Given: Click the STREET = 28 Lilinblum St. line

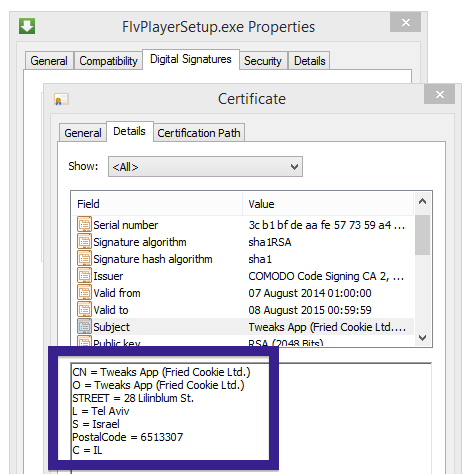Looking at the screenshot, I should [x=133, y=398].
